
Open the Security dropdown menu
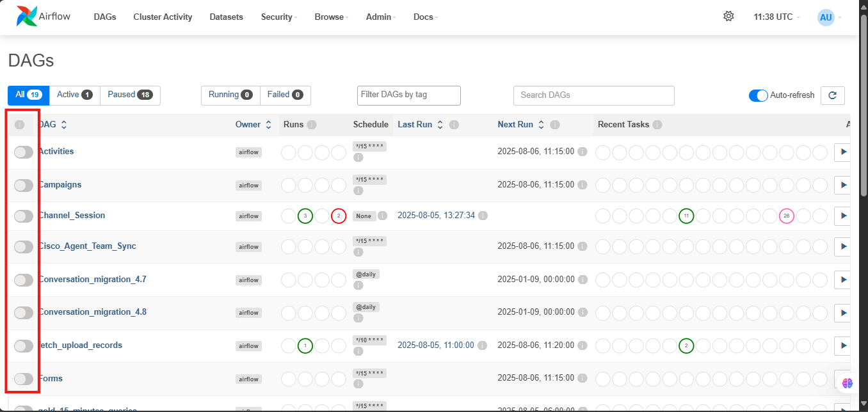[278, 17]
